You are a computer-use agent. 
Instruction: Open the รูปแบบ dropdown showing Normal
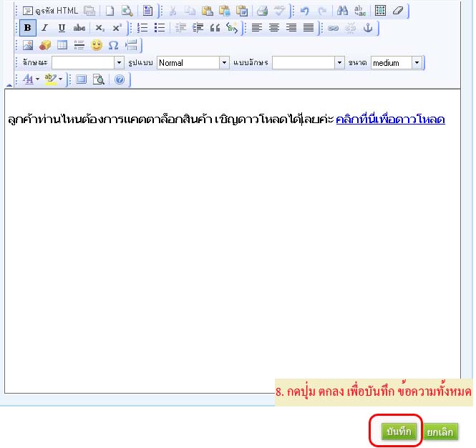[193, 63]
